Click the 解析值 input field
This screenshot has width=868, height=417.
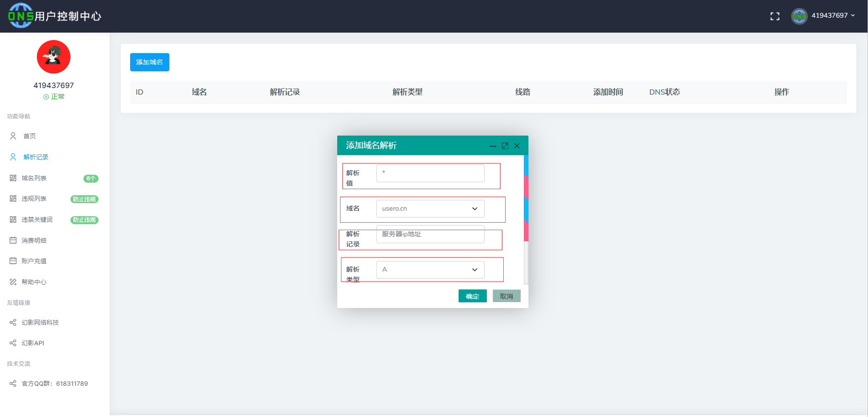point(430,173)
